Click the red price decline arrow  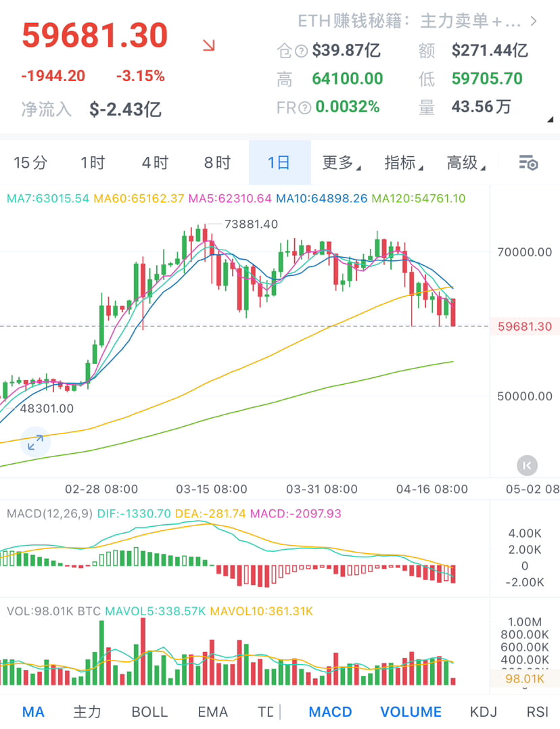tap(210, 45)
